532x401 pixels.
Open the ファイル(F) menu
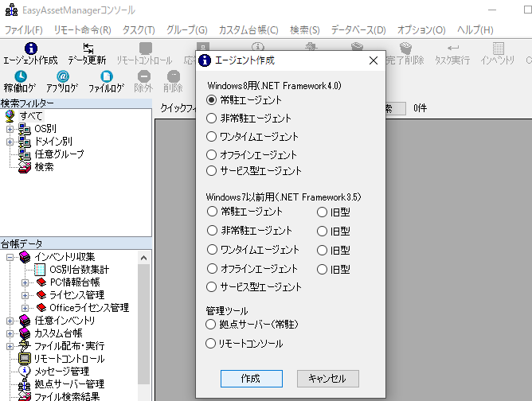[23, 30]
